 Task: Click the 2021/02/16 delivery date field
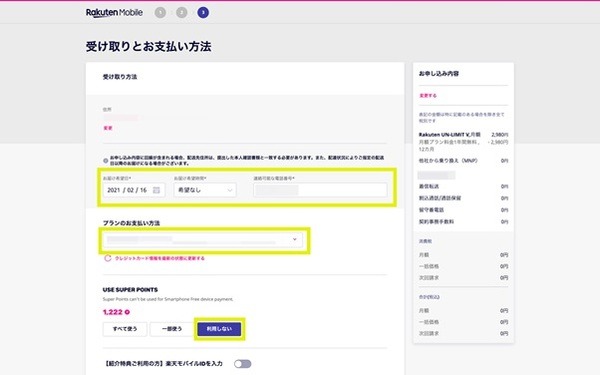(134, 190)
